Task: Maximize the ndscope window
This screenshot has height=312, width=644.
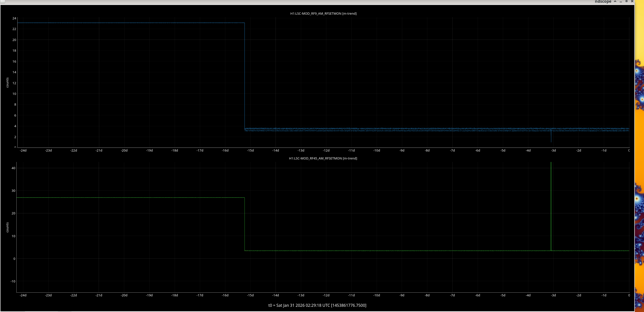Action: click(626, 1)
